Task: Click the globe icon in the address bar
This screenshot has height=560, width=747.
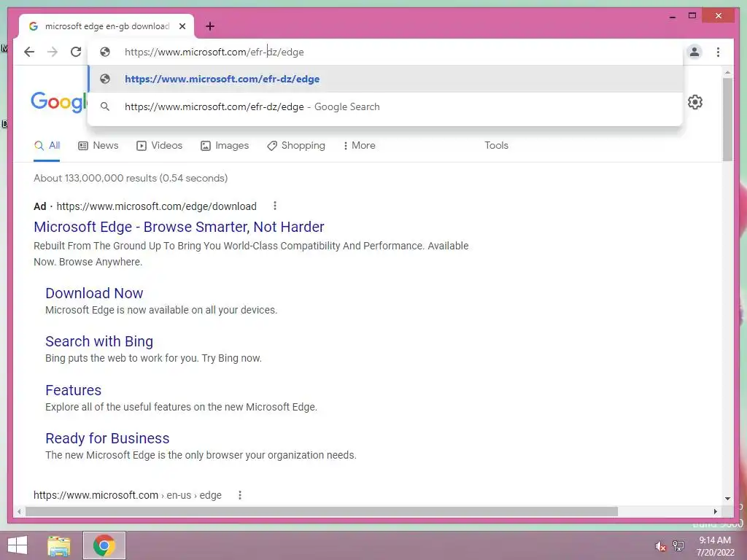Action: tap(105, 52)
